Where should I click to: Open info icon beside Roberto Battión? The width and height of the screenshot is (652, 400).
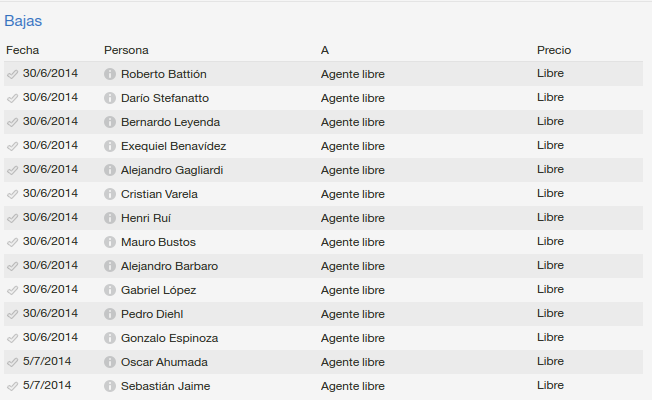(x=110, y=74)
